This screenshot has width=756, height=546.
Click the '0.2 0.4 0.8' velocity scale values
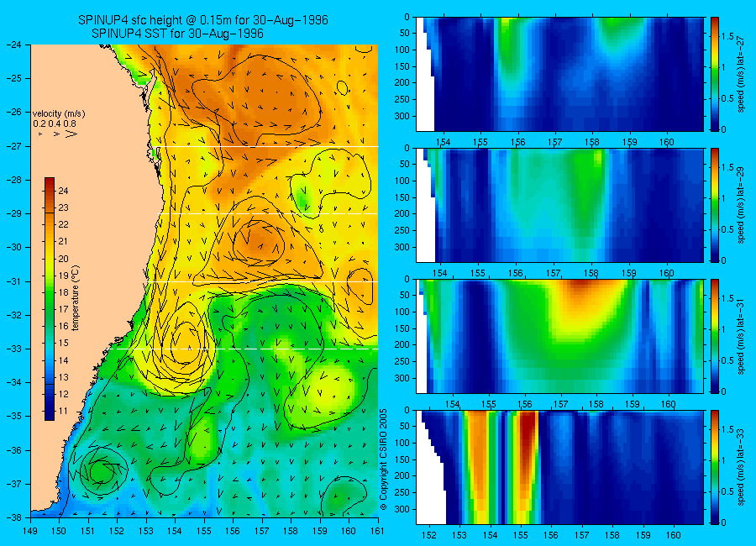[x=55, y=124]
